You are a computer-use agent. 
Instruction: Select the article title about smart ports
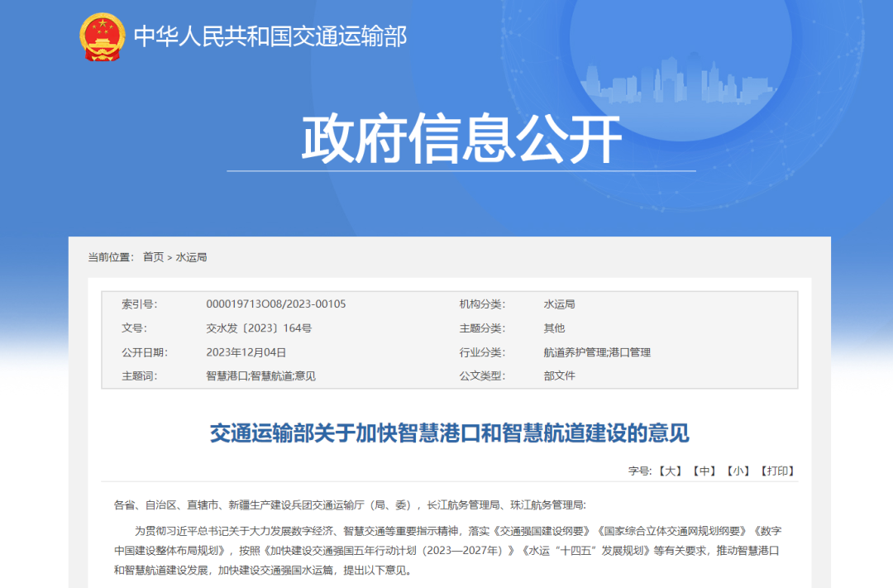pyautogui.click(x=446, y=431)
